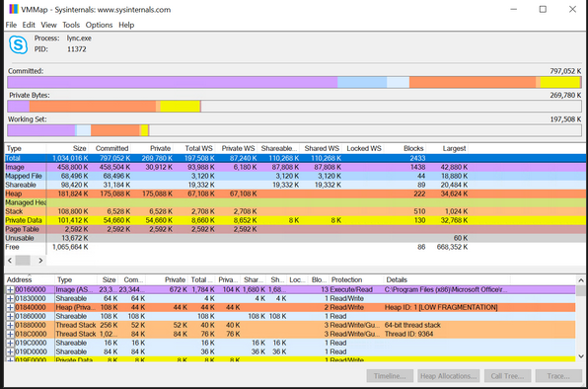
Task: Sort details by Protection column header
Action: (x=356, y=279)
